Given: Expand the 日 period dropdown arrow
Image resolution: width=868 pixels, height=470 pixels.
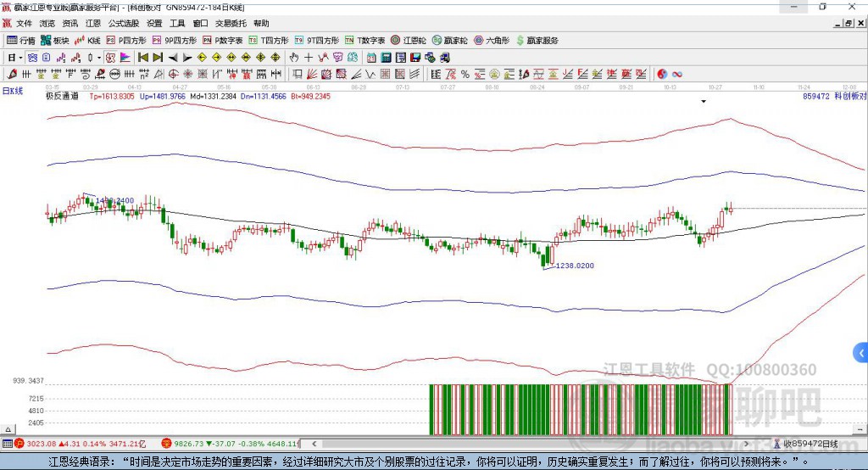Looking at the screenshot, I should coord(21,57).
